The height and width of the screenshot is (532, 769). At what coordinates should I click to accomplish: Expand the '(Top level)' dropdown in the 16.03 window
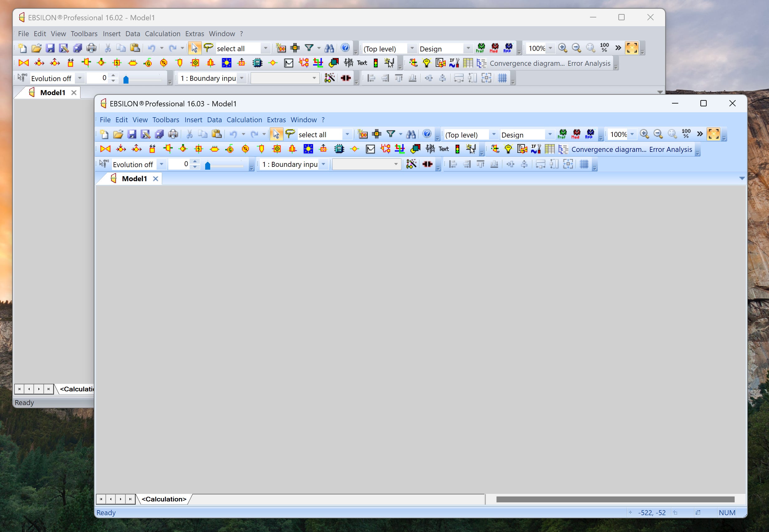[494, 135]
